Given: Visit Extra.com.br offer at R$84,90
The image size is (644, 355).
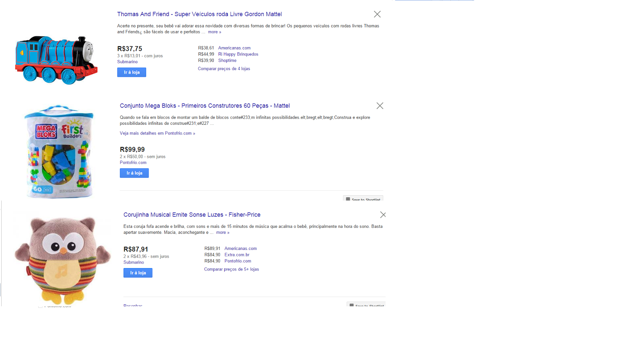Looking at the screenshot, I should (x=237, y=255).
